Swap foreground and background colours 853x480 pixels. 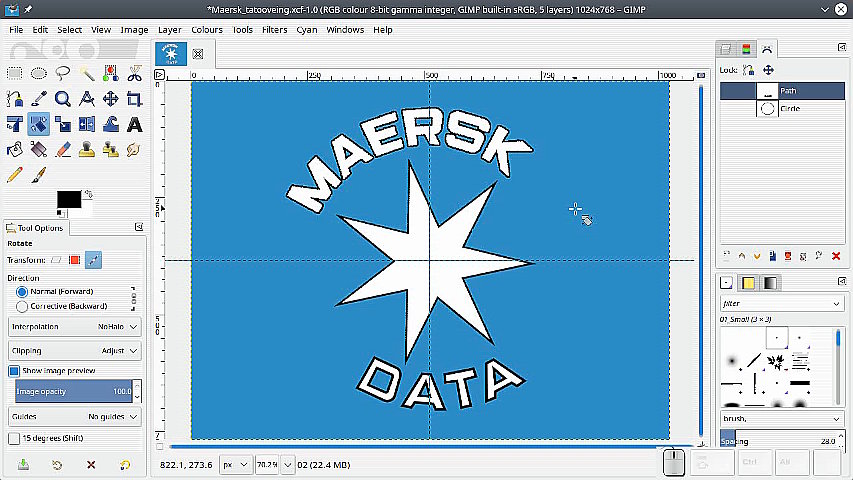click(x=88, y=194)
